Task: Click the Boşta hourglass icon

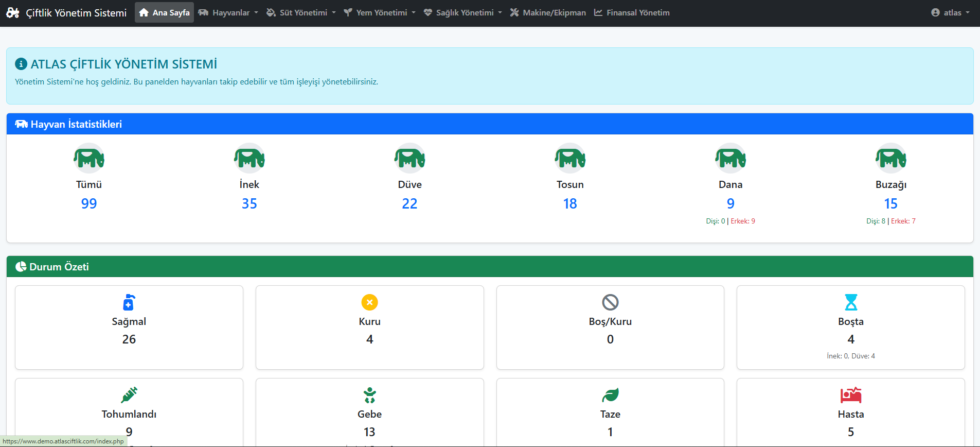Action: point(851,302)
